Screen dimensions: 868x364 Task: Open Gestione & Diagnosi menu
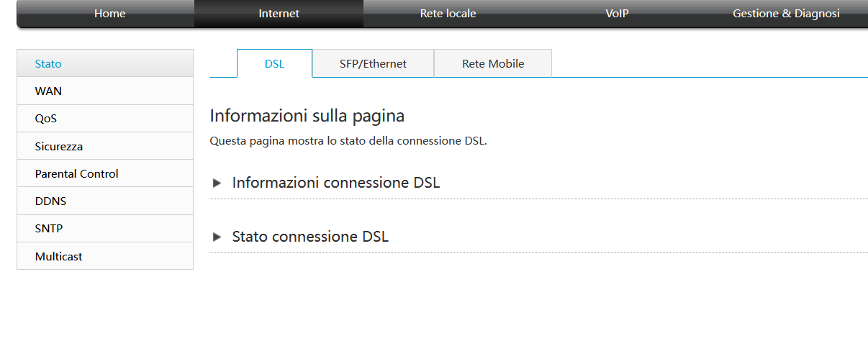point(786,14)
